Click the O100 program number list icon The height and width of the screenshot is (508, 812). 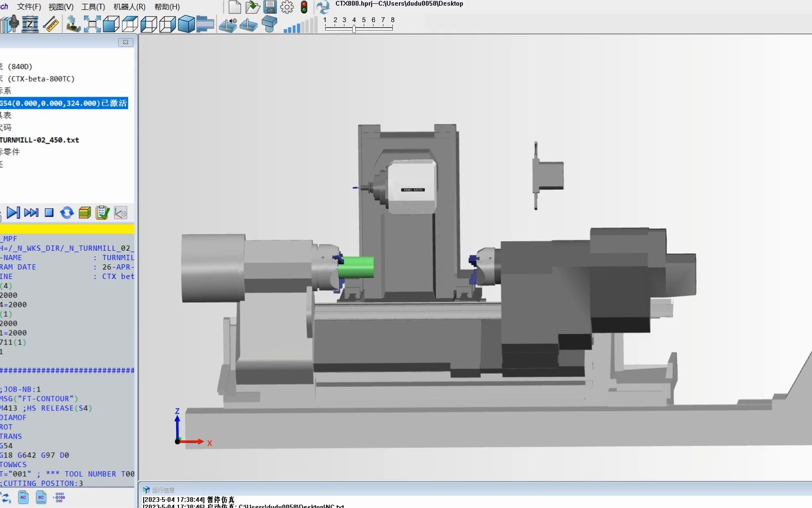[59, 497]
